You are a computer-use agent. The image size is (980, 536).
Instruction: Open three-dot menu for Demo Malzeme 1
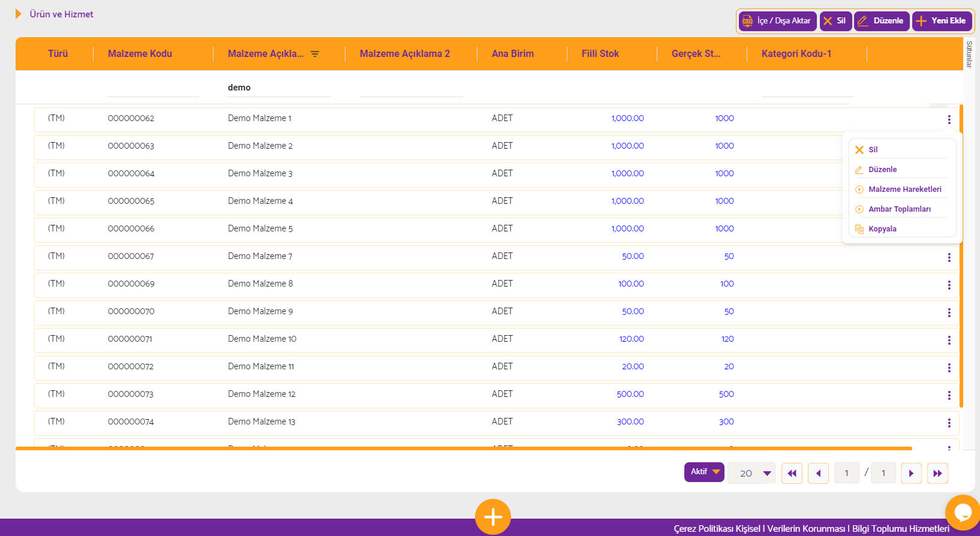coord(949,120)
